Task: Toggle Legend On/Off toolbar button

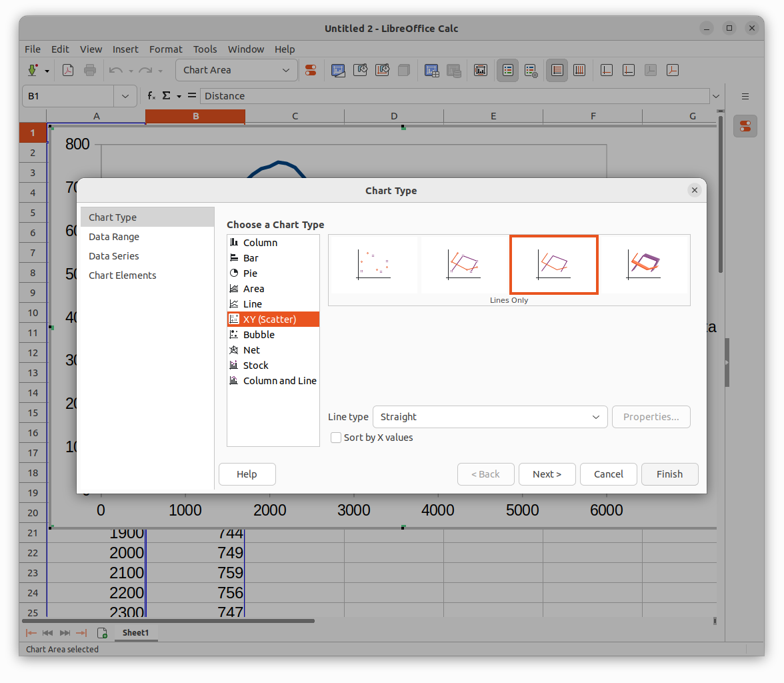Action: coord(507,70)
